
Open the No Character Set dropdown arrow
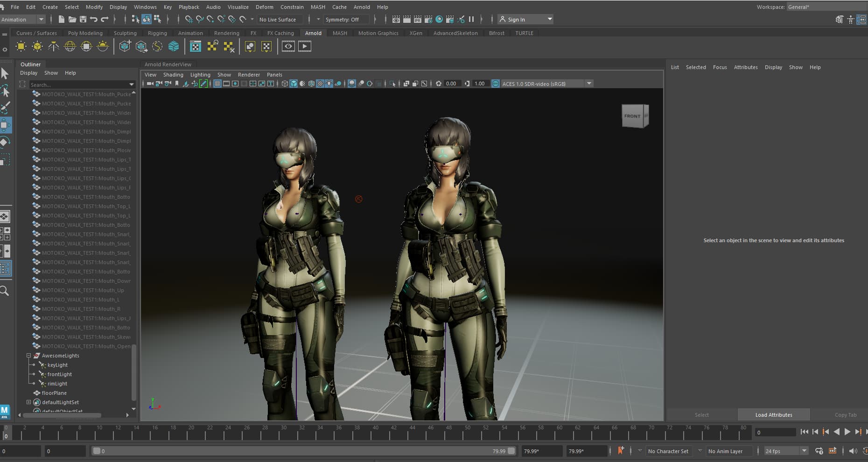point(640,451)
